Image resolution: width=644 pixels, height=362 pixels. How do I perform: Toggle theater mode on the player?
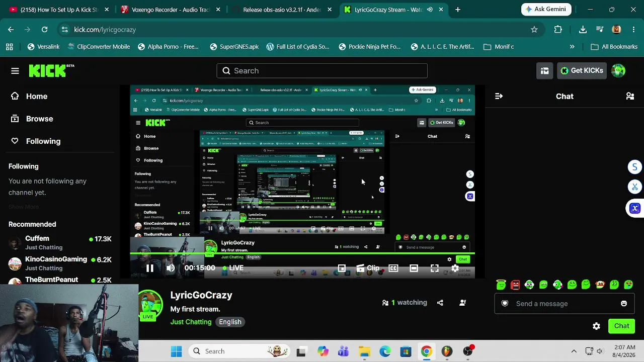click(x=414, y=268)
